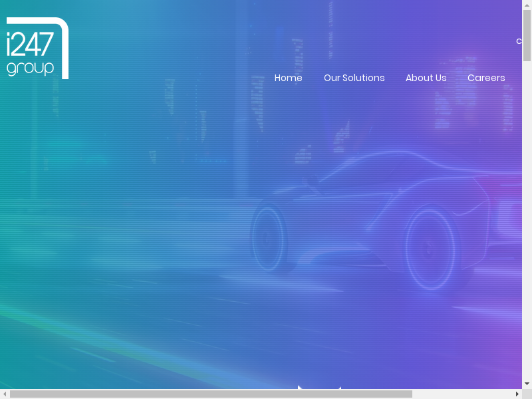This screenshot has height=399, width=532.
Task: Click empty vertical scrollbar track below thumb
Action: tap(527, 219)
